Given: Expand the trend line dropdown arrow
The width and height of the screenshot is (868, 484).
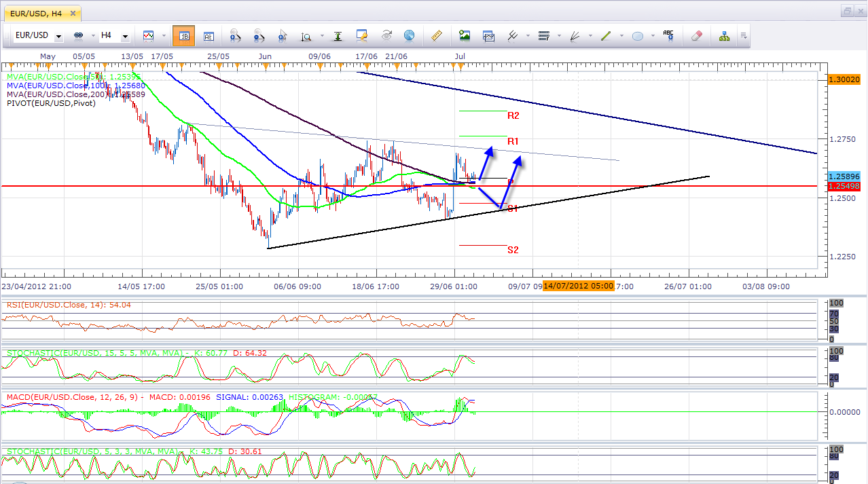Looking at the screenshot, I should click(x=621, y=36).
